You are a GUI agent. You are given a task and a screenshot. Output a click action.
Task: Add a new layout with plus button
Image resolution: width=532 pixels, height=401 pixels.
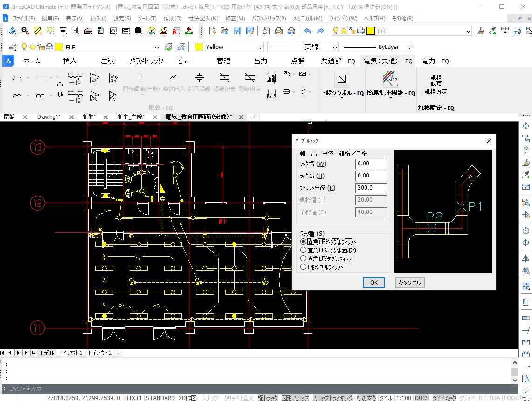point(118,353)
